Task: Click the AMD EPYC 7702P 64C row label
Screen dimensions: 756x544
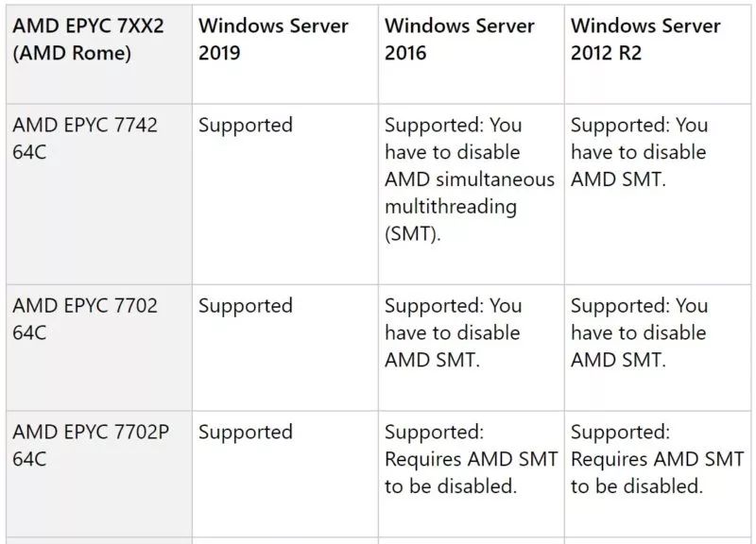Action: click(x=91, y=446)
